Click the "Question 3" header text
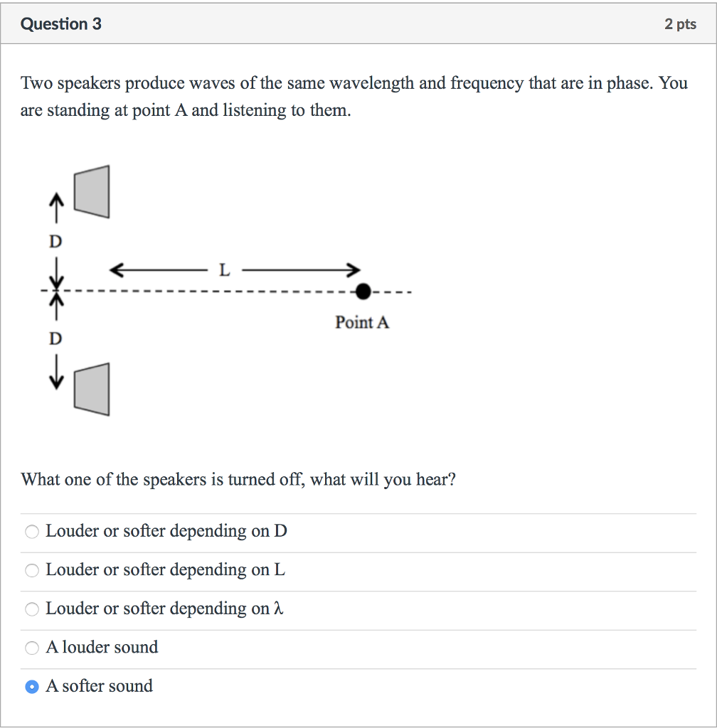 coord(60,23)
